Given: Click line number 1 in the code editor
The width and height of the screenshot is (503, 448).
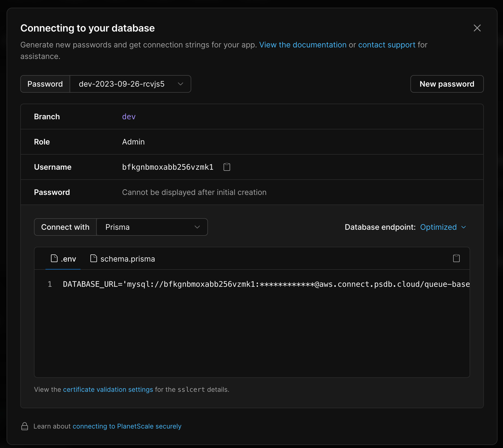Looking at the screenshot, I should 50,284.
